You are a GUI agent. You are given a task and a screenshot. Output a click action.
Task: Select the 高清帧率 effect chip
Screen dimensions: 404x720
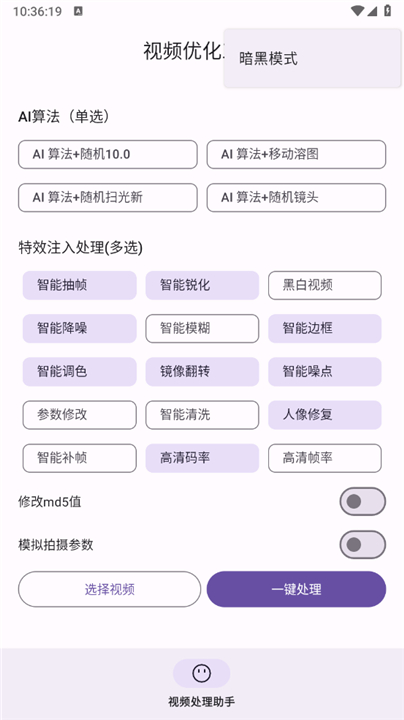[x=325, y=458]
